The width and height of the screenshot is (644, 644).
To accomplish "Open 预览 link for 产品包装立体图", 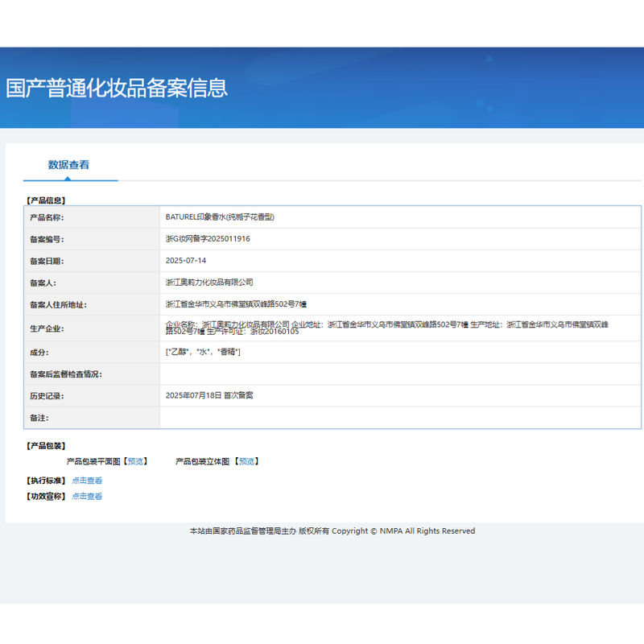I will (x=246, y=461).
